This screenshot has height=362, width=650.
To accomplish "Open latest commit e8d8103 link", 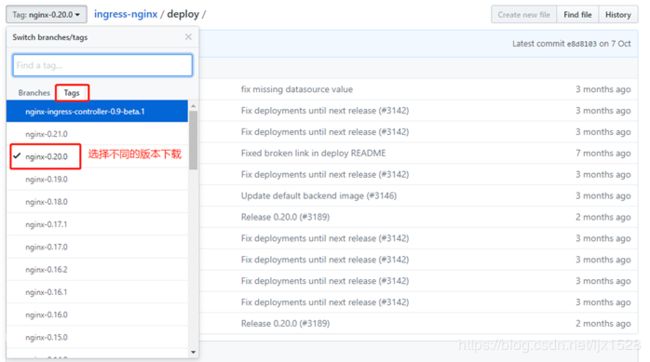I will 582,44.
